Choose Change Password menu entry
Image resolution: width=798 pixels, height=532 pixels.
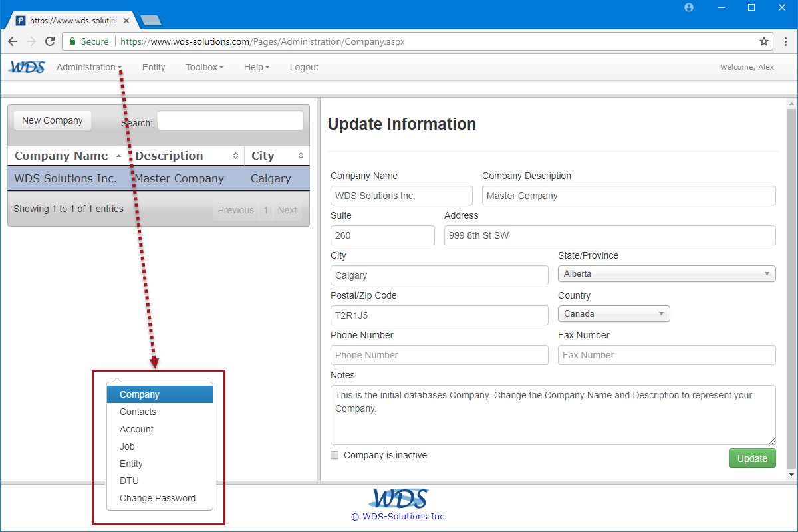(x=160, y=498)
